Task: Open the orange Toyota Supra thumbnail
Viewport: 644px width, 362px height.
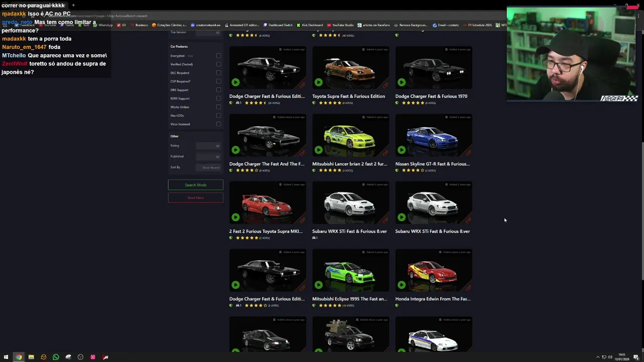Action: tap(351, 68)
